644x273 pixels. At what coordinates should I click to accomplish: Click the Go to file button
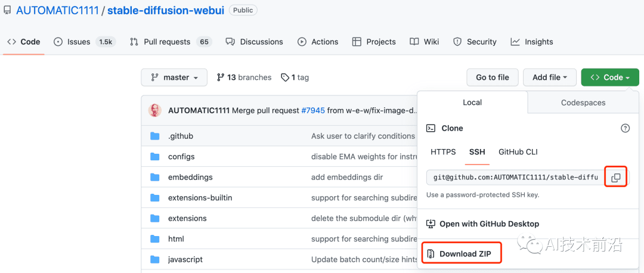click(492, 77)
